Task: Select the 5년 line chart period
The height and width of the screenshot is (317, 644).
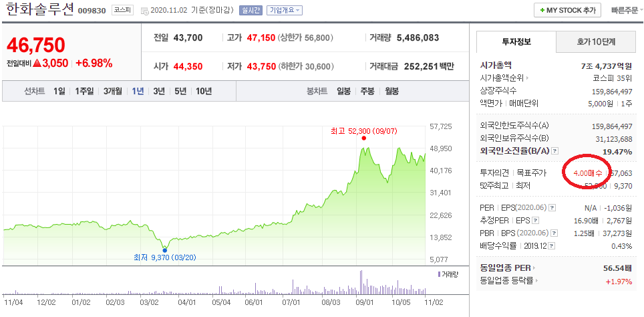Action: click(180, 91)
